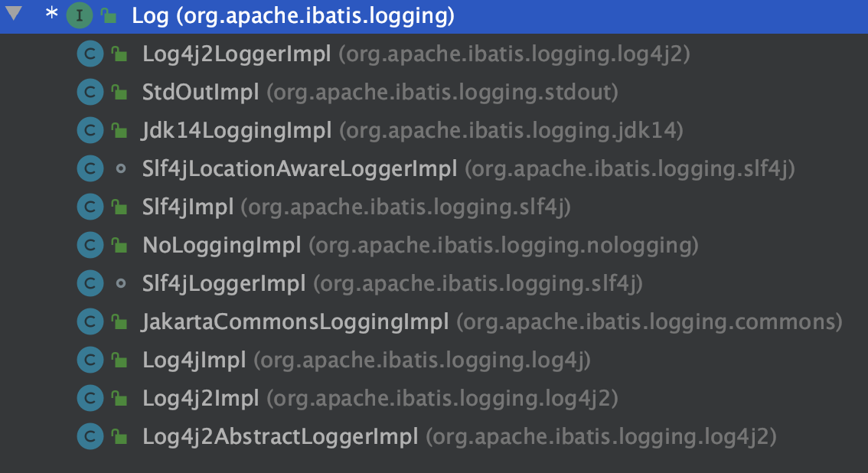Select the Log4j2Impl class entry

tap(201, 399)
